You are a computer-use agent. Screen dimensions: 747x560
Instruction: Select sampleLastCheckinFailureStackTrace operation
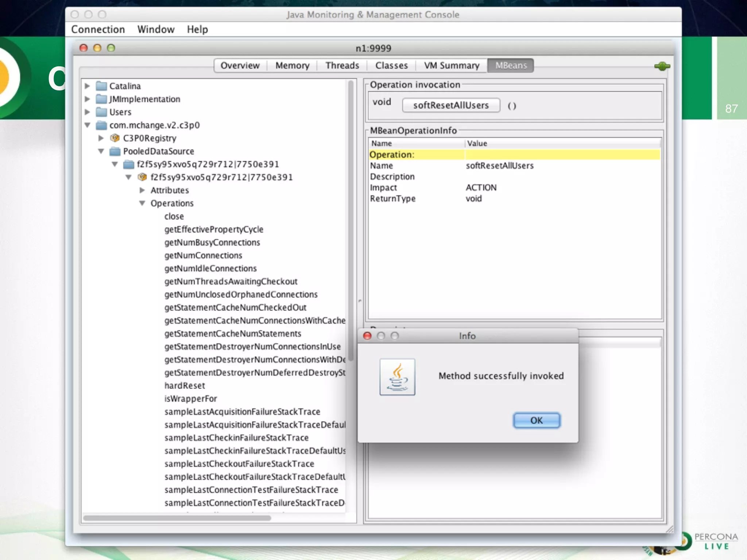(x=236, y=438)
